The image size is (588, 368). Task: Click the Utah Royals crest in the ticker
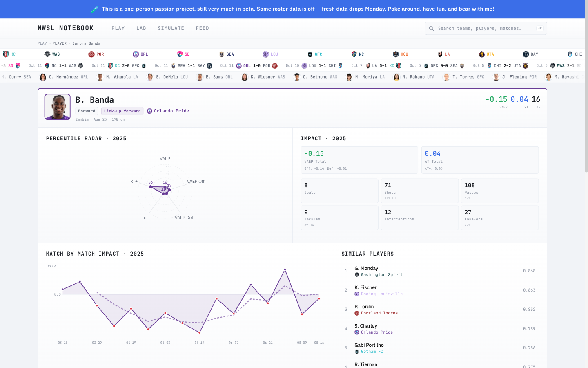coord(481,54)
